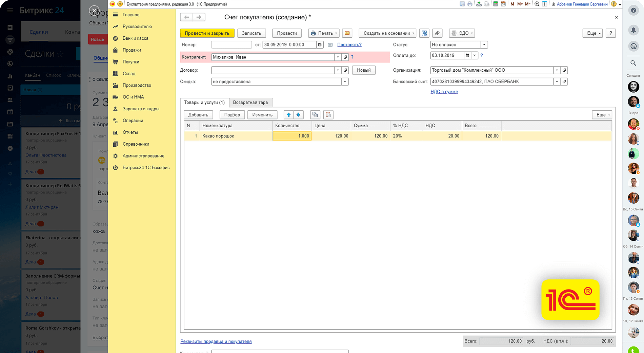Screen dimensions: 644x353
Task: Open the linked documents structure icon
Action: [x=424, y=33]
